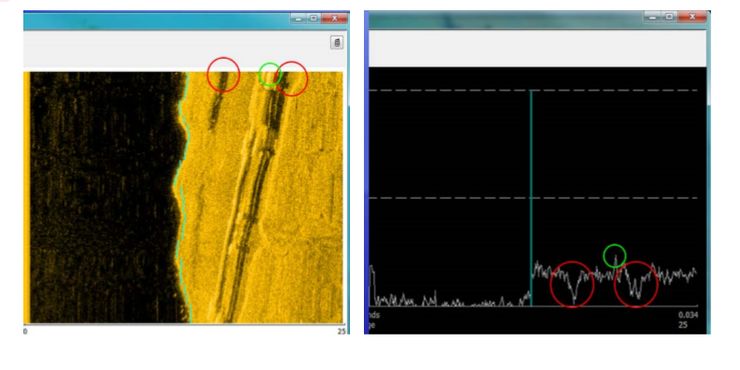Click the signal plot window title bar
740x370 pixels.
(x=505, y=20)
